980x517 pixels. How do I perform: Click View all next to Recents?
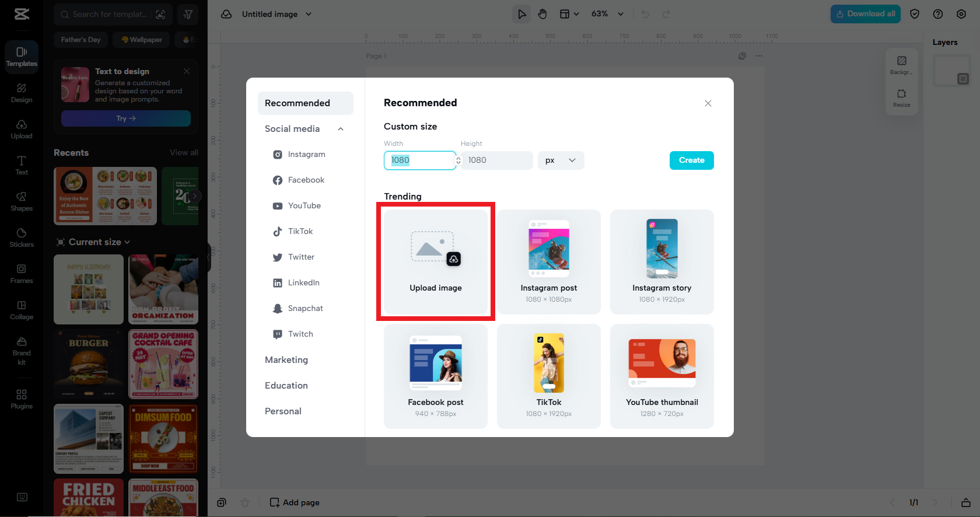184,152
